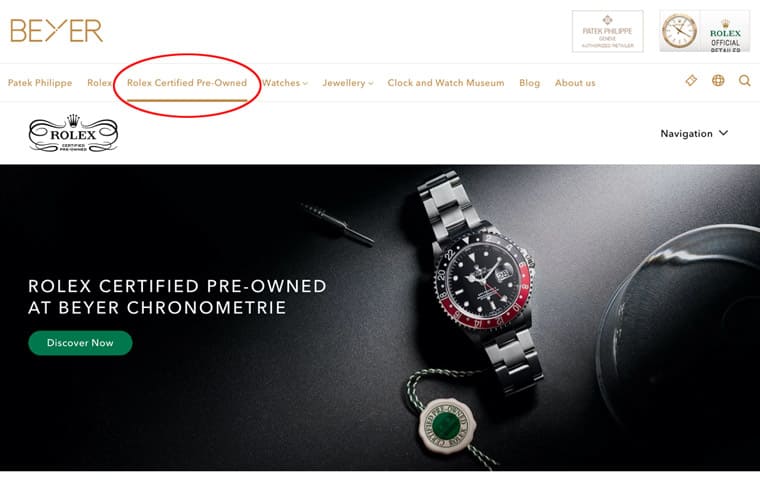Expand the Navigation dropdown
Viewport: 760px width, 502px height.
694,133
